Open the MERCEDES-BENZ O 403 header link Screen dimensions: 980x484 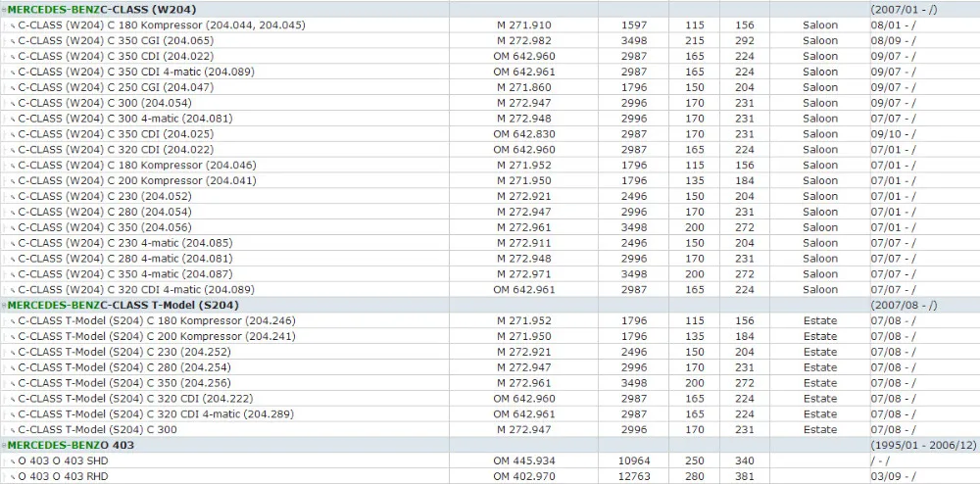click(x=71, y=445)
